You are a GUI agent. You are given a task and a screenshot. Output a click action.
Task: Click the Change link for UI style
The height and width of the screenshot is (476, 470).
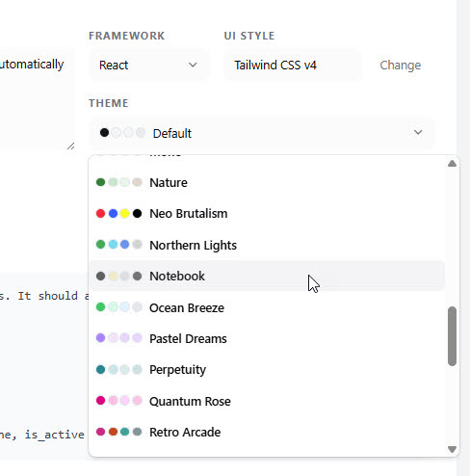[400, 66]
